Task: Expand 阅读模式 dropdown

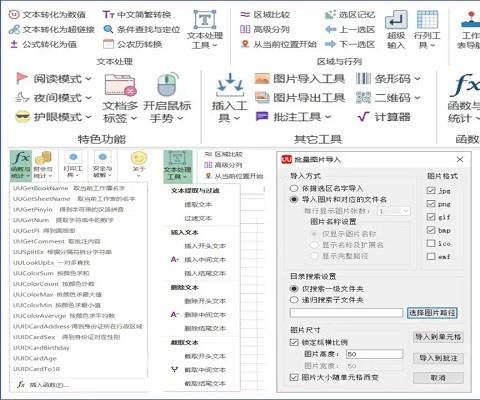Action: pos(88,79)
